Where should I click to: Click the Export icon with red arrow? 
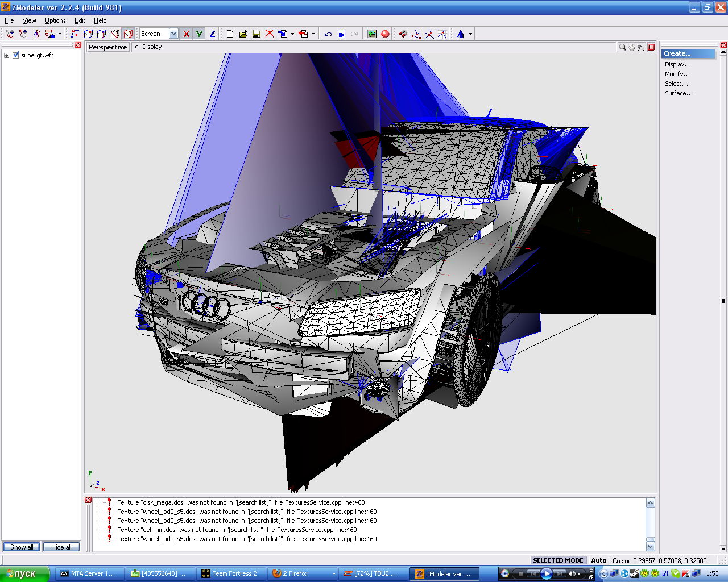pos(304,34)
